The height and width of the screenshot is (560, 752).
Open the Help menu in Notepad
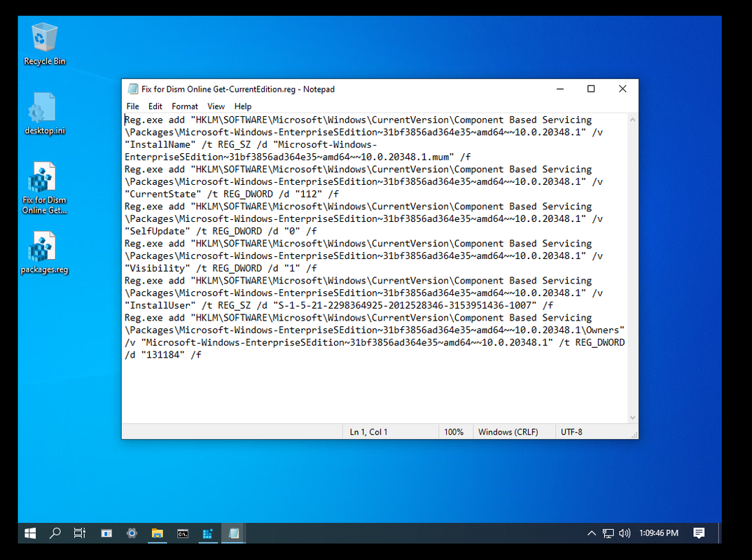243,106
